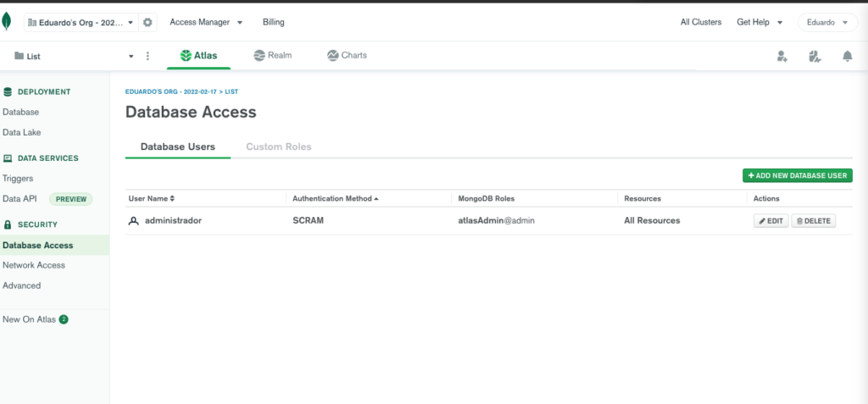This screenshot has width=868, height=404.
Task: Open New On Atlas announcements
Action: (29, 319)
